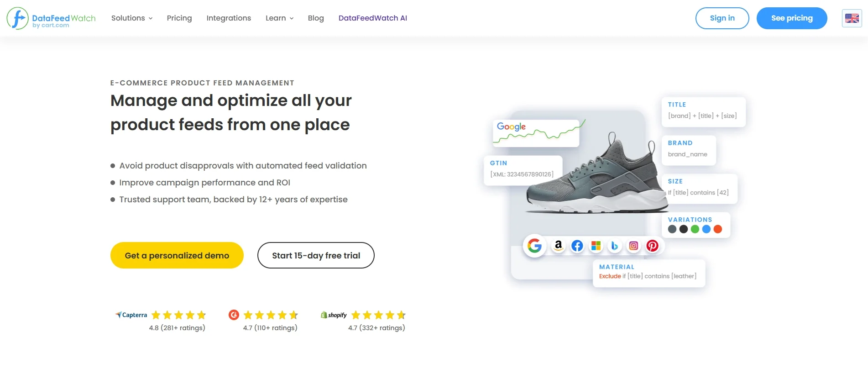The height and width of the screenshot is (374, 868).
Task: Select the grey variation color dot
Action: pos(672,229)
